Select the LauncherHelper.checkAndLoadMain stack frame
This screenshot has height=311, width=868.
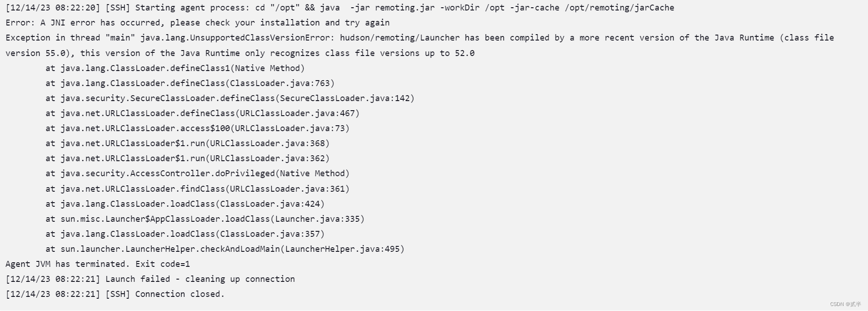click(225, 249)
